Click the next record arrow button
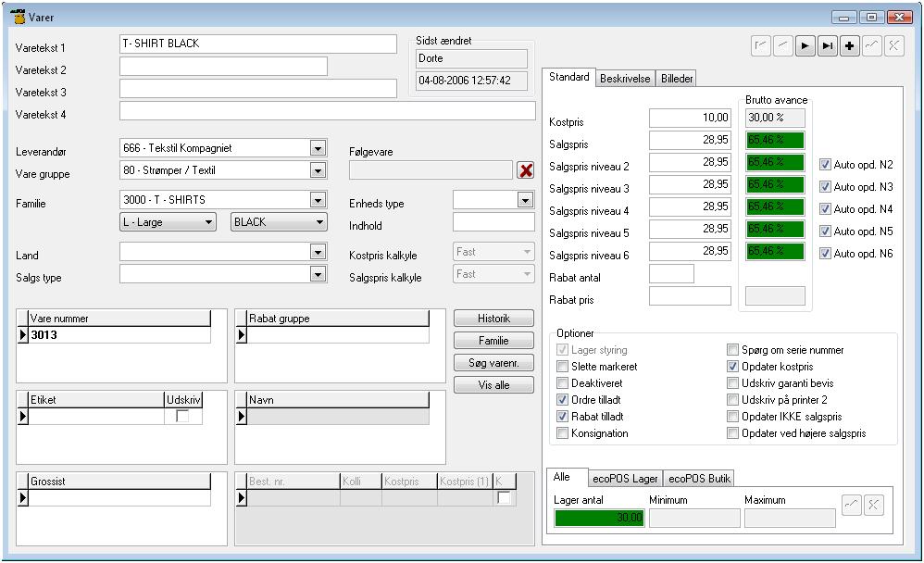This screenshot has height=563, width=924. click(805, 47)
